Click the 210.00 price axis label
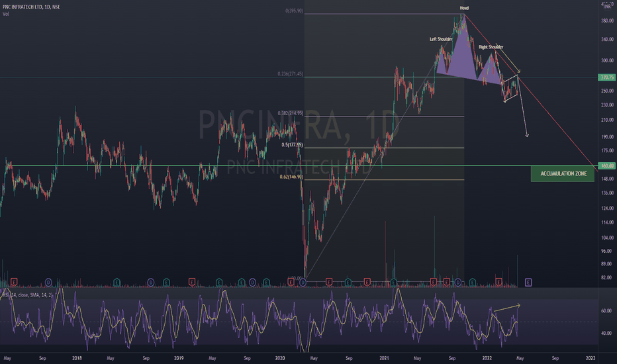Viewport: 617px width, 364px height. [607, 120]
